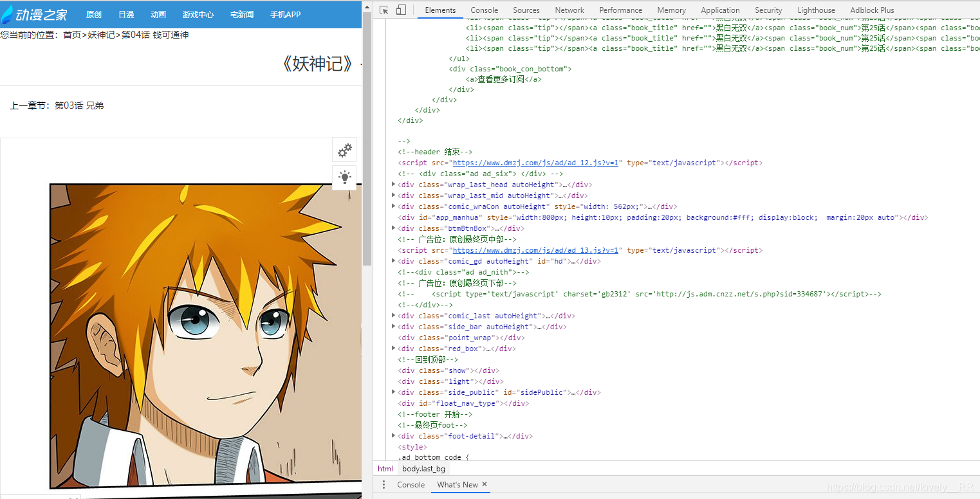Screen dimensions: 980x499
Task: Open the DevTools drawer three-dot menu
Action: (x=384, y=485)
